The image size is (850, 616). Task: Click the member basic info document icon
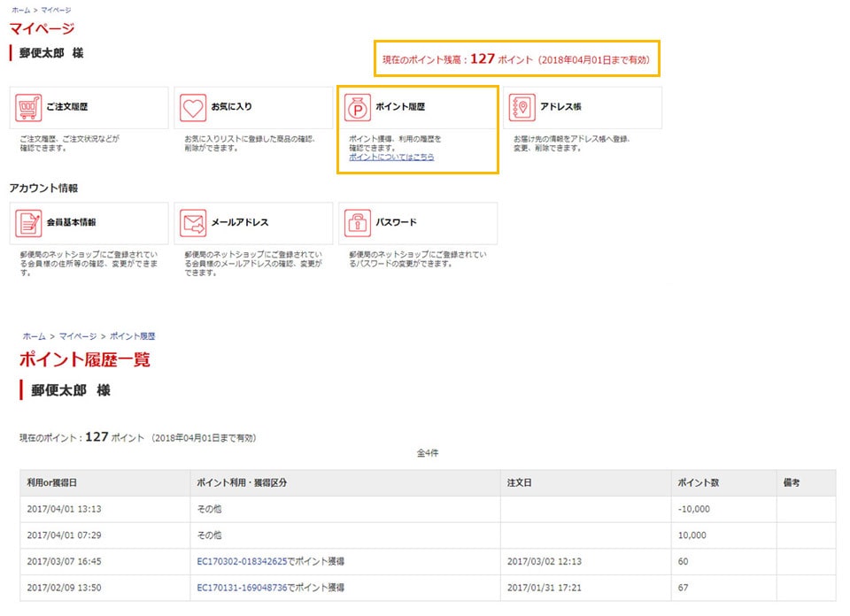coord(28,223)
